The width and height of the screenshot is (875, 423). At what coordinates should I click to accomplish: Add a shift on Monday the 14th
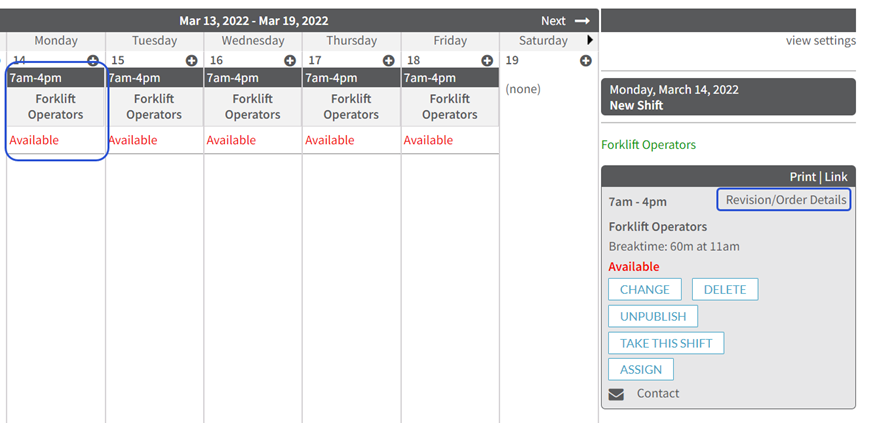coord(93,61)
